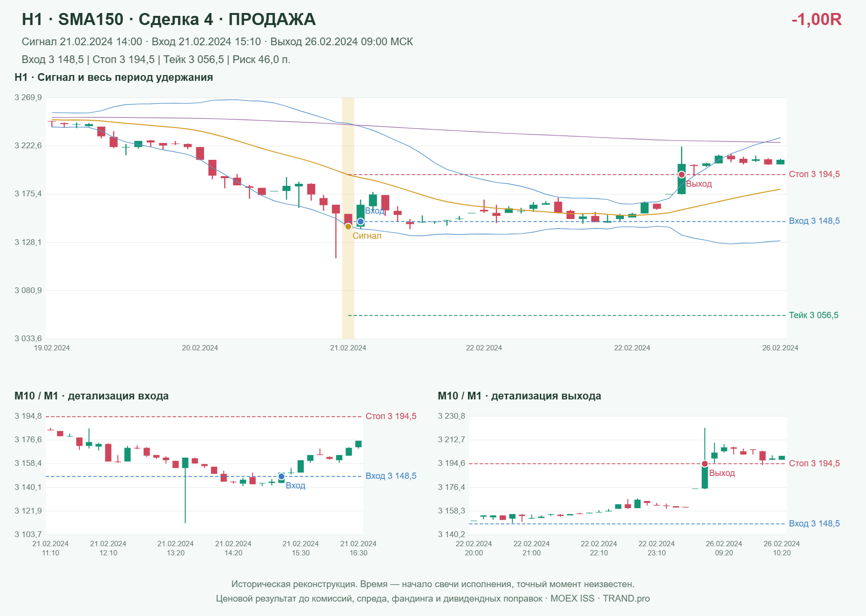Click the footnote 'Историческая реконструкция' line

point(433,584)
